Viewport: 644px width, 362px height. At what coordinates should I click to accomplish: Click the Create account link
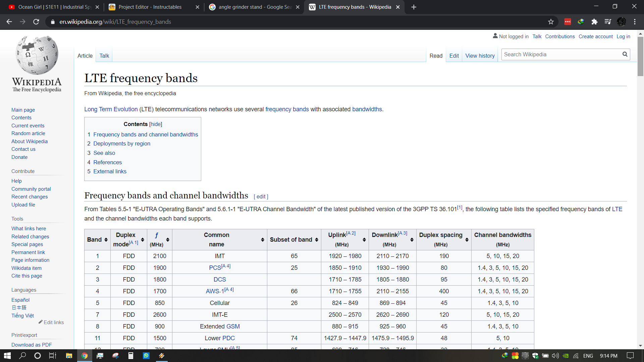(x=596, y=36)
